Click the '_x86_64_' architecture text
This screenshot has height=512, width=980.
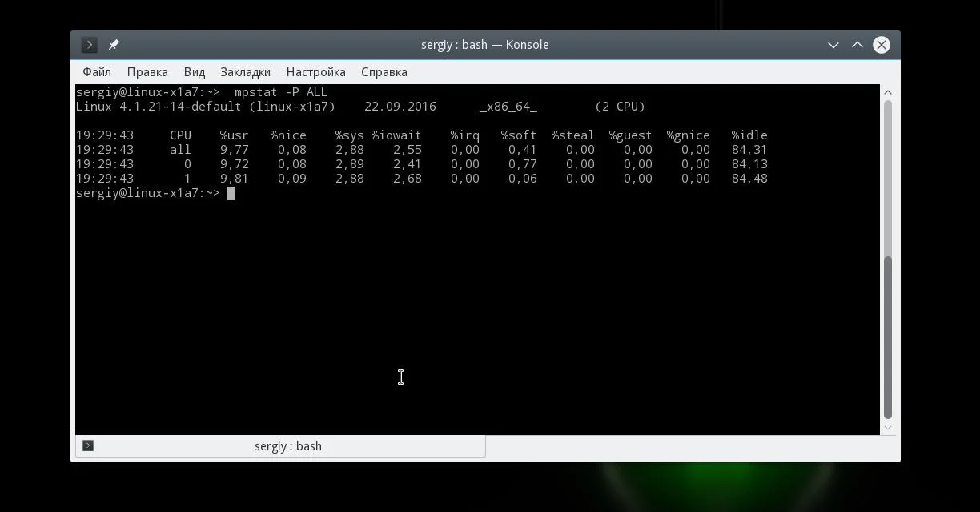coord(508,107)
